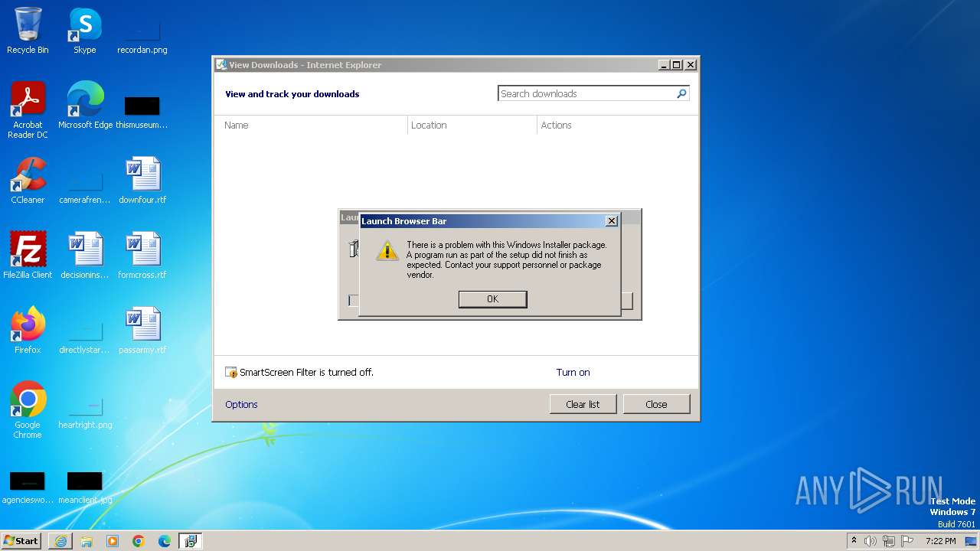Viewport: 980px width, 551px height.
Task: Select the formcross.rtf document
Action: 142,255
